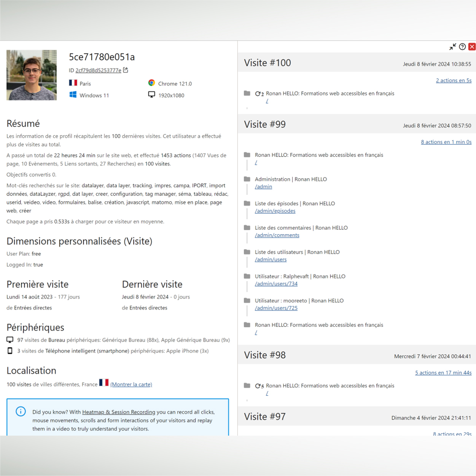Click folder icon beside Liste des épisodes
This screenshot has height=476, width=476.
tap(247, 203)
